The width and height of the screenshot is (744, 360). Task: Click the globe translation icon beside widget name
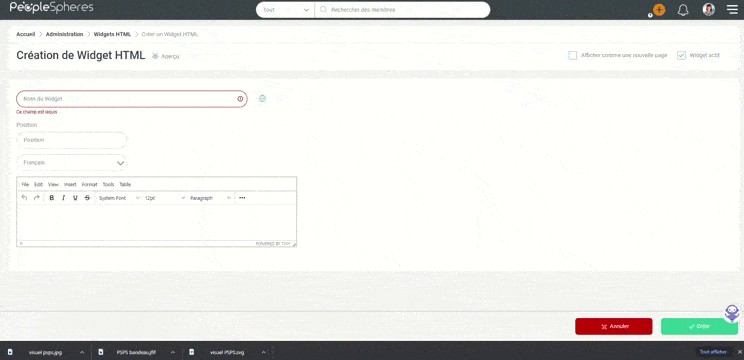click(x=262, y=99)
